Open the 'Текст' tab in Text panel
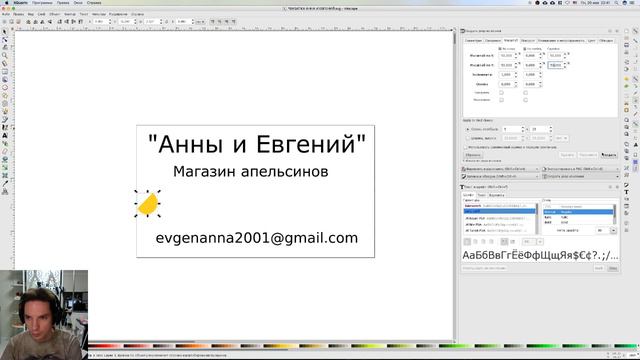Screen dimensions: 640x360 482,195
